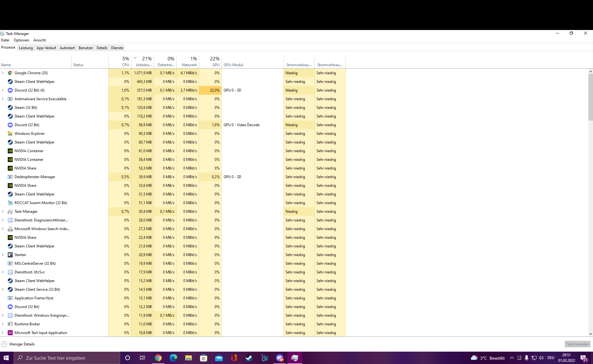Click the Desktopfenster-Manager process icon
This screenshot has width=593, height=364.
[x=10, y=177]
